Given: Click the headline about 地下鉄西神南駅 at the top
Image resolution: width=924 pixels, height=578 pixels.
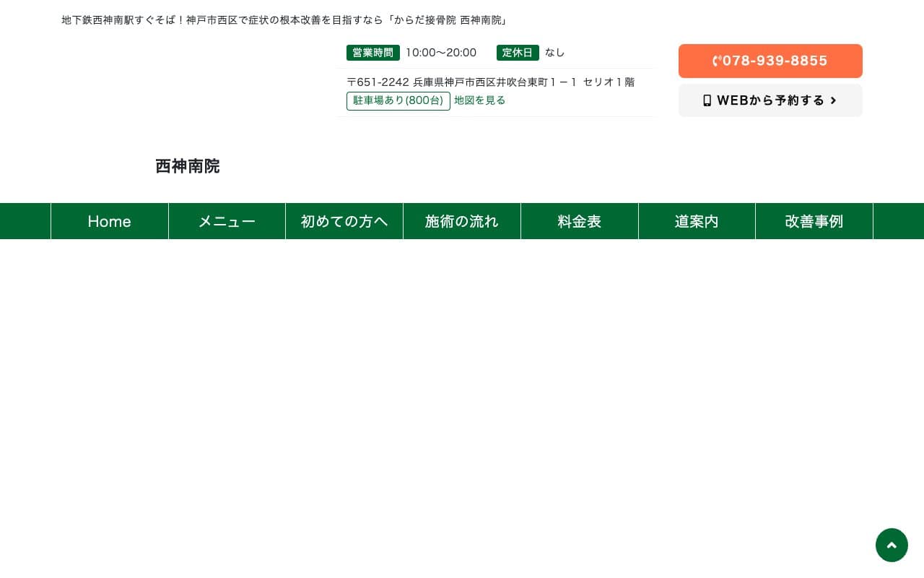Looking at the screenshot, I should pos(284,20).
